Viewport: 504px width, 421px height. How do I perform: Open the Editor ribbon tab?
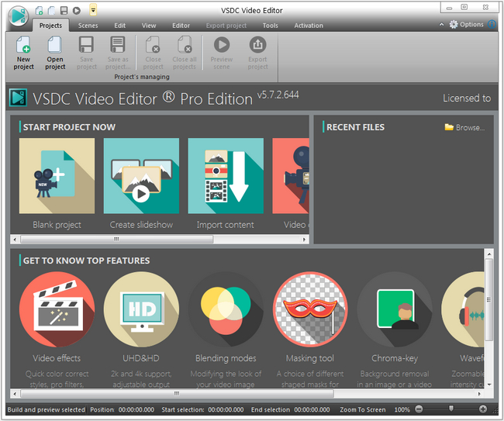point(181,26)
